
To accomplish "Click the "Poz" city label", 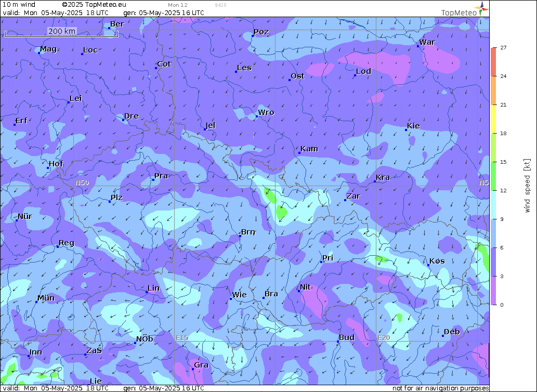I will 261,32.
